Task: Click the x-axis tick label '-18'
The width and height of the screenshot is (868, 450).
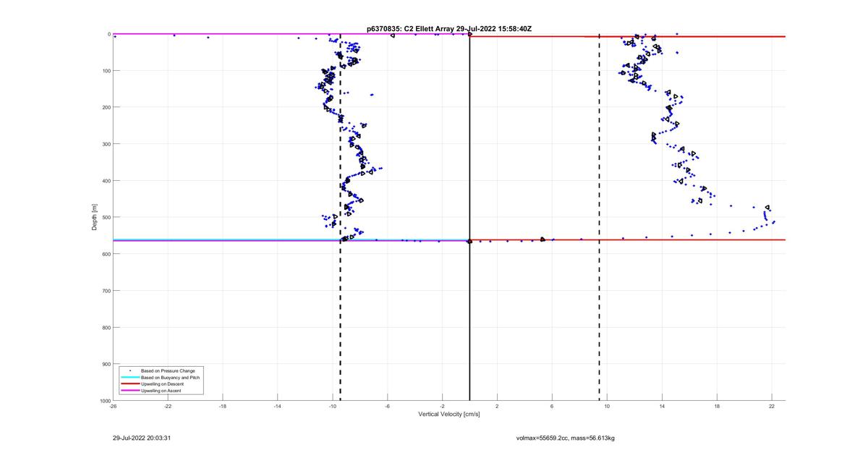Action: tap(223, 407)
